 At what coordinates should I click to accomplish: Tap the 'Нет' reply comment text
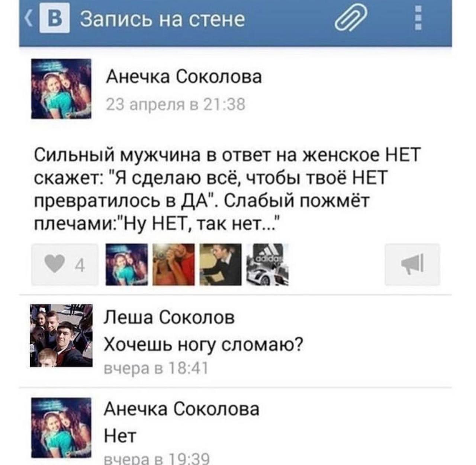120,435
